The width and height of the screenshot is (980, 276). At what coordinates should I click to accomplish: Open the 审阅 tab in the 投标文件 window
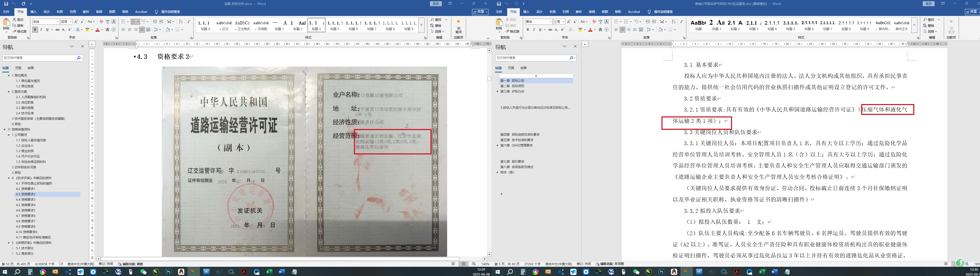(x=99, y=12)
